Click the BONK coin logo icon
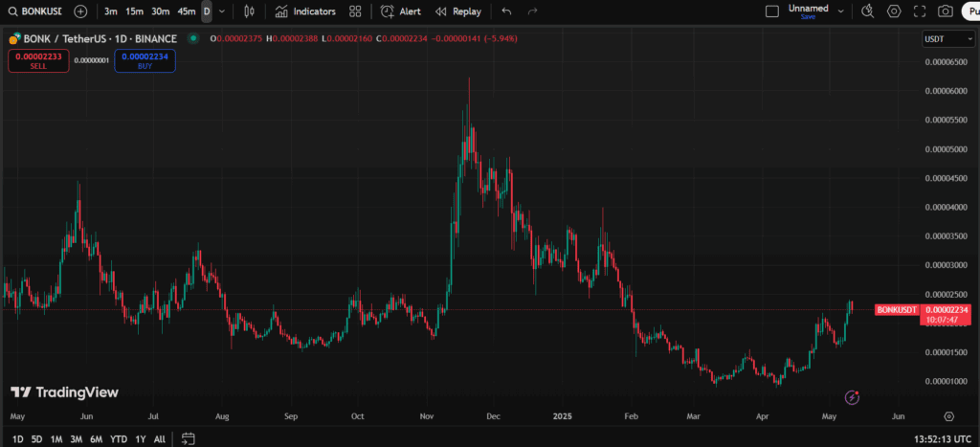The height and width of the screenshot is (447, 980). click(x=14, y=38)
